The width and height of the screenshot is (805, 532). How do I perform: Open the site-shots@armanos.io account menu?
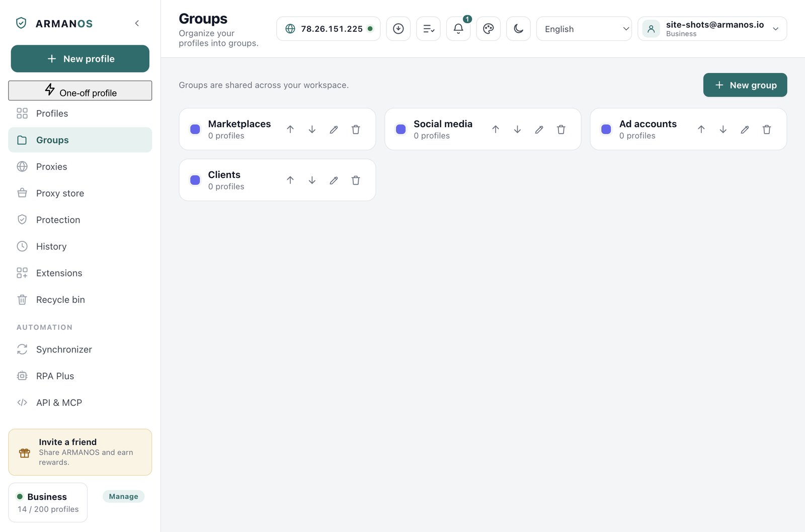pos(712,29)
